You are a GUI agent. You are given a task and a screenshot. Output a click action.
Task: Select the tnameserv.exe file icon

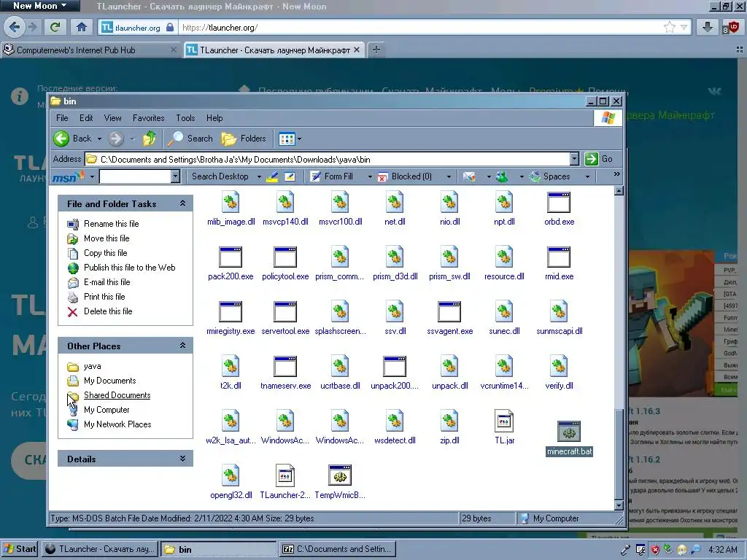click(285, 367)
